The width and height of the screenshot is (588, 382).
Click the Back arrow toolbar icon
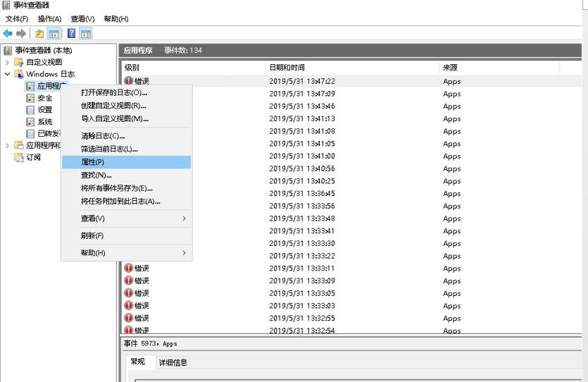click(8, 34)
